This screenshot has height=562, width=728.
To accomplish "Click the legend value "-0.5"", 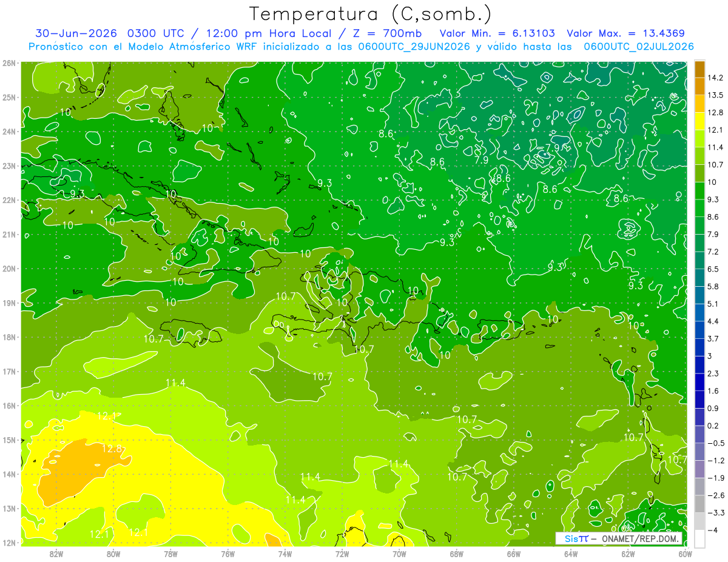I will pos(716,443).
